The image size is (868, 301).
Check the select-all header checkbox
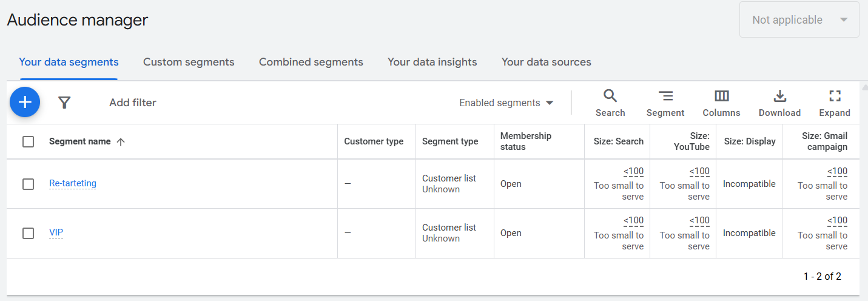[x=28, y=141]
